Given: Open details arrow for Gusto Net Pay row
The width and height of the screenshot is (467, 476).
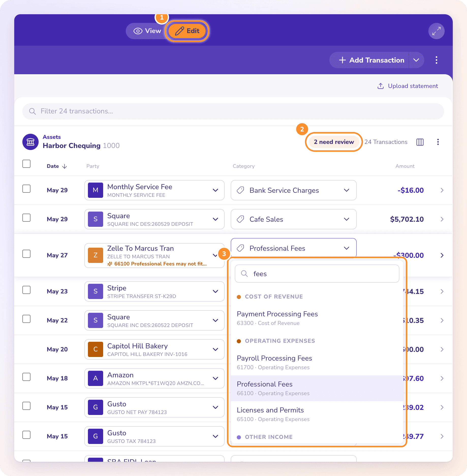Looking at the screenshot, I should (x=442, y=407).
